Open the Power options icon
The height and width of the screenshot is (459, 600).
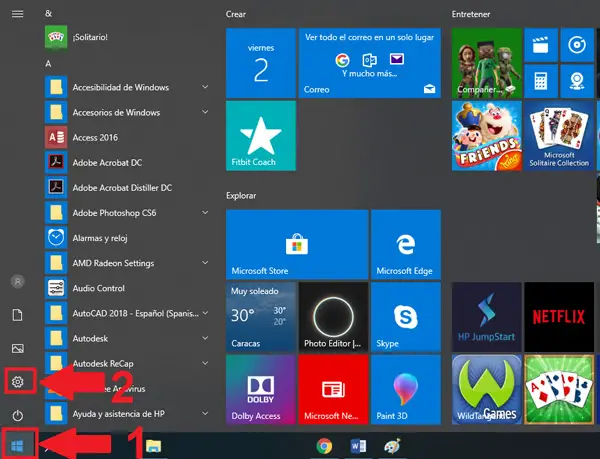click(17, 414)
